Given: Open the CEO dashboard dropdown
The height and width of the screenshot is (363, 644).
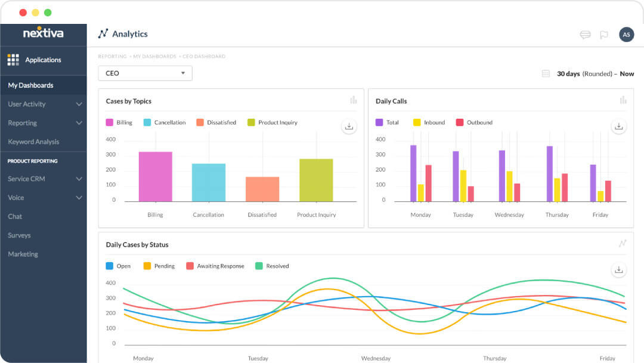Looking at the screenshot, I should tap(144, 73).
